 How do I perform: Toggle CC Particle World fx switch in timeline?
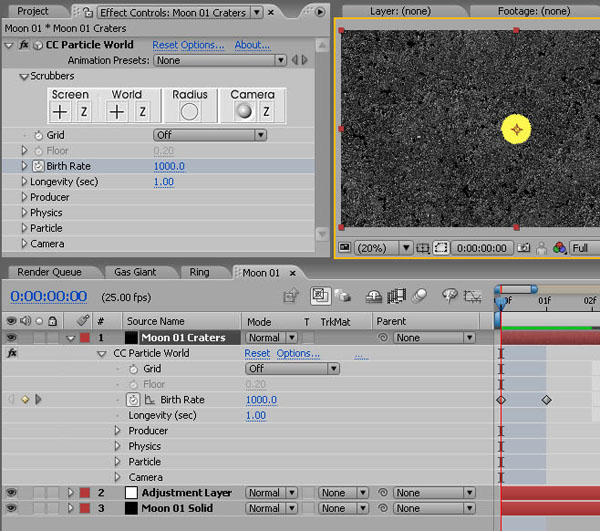click(x=10, y=353)
